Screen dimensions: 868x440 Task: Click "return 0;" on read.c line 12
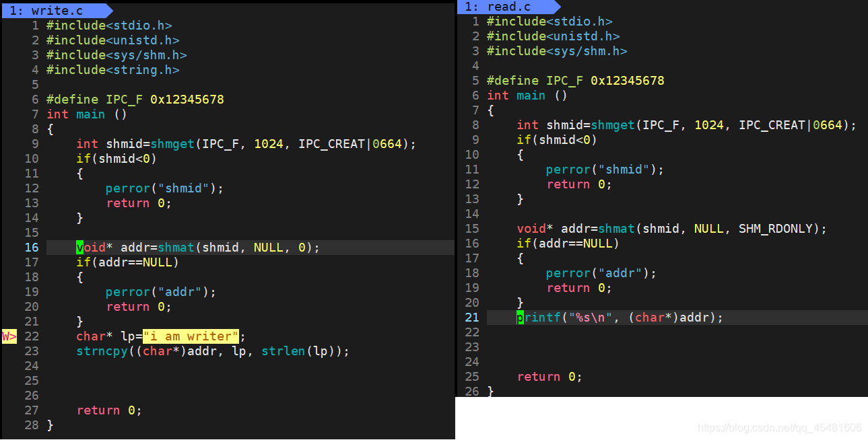[x=579, y=184]
